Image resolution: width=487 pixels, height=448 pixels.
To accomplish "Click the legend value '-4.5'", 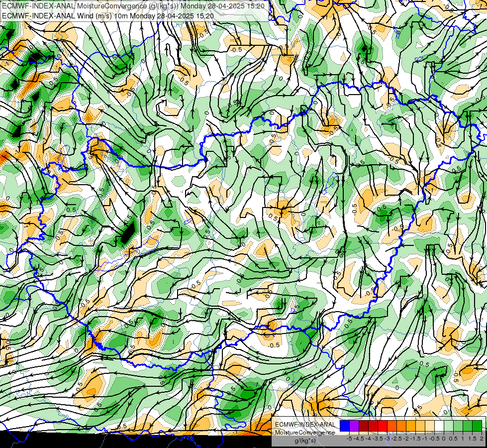I will pos(359,439).
